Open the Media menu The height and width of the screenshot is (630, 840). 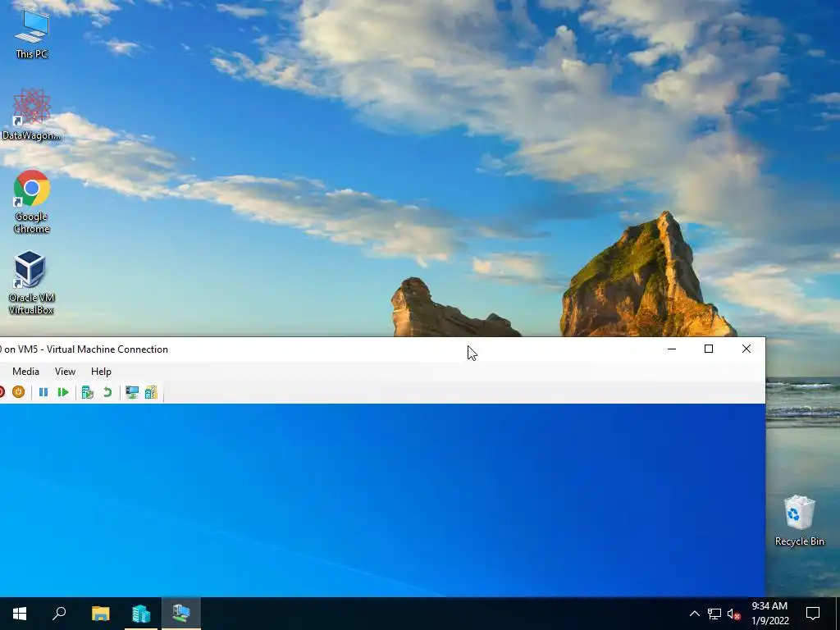(25, 372)
